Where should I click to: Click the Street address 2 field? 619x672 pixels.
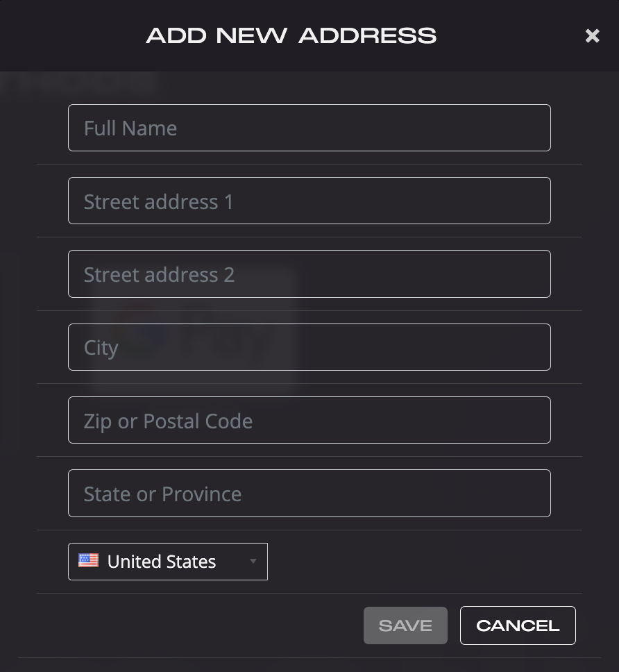309,274
